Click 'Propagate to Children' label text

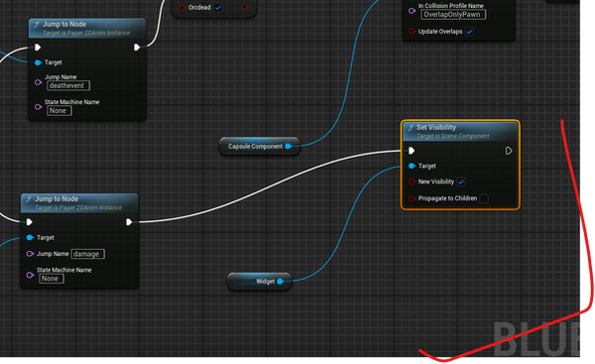pyautogui.click(x=447, y=198)
